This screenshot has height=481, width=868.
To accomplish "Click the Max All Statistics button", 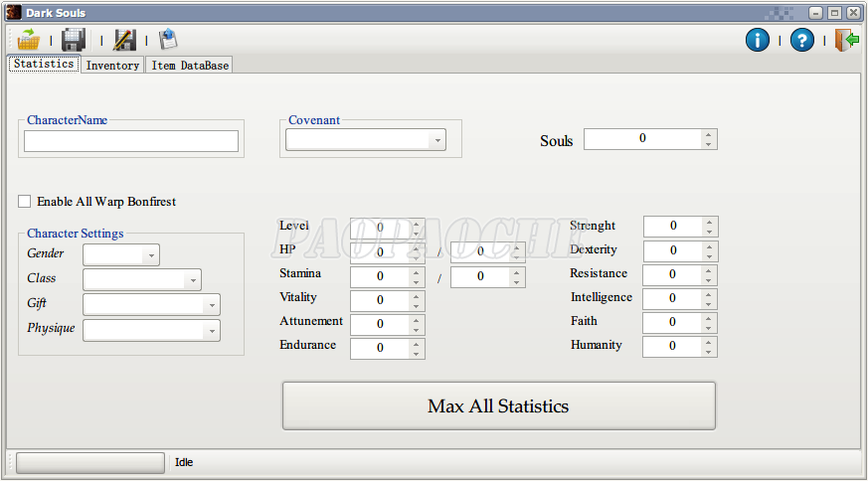I will (x=499, y=405).
